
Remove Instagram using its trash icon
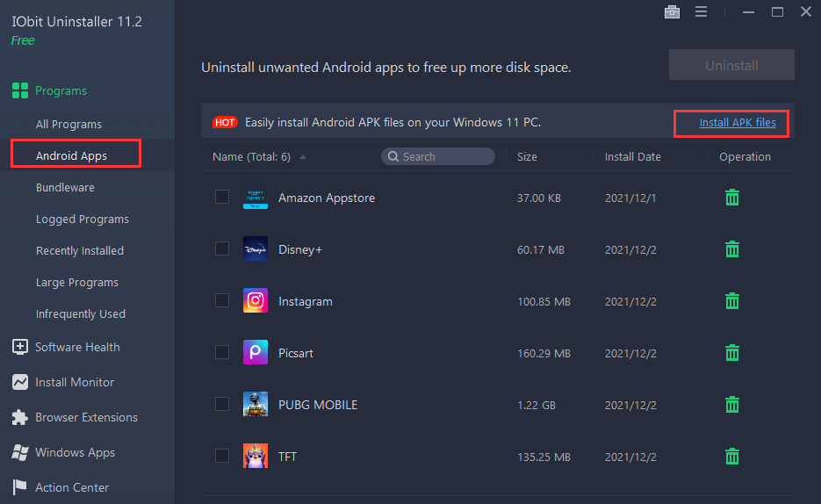(732, 301)
